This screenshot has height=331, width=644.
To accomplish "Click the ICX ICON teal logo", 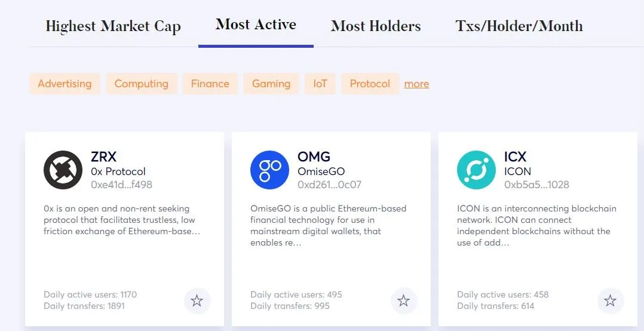I will click(x=477, y=170).
